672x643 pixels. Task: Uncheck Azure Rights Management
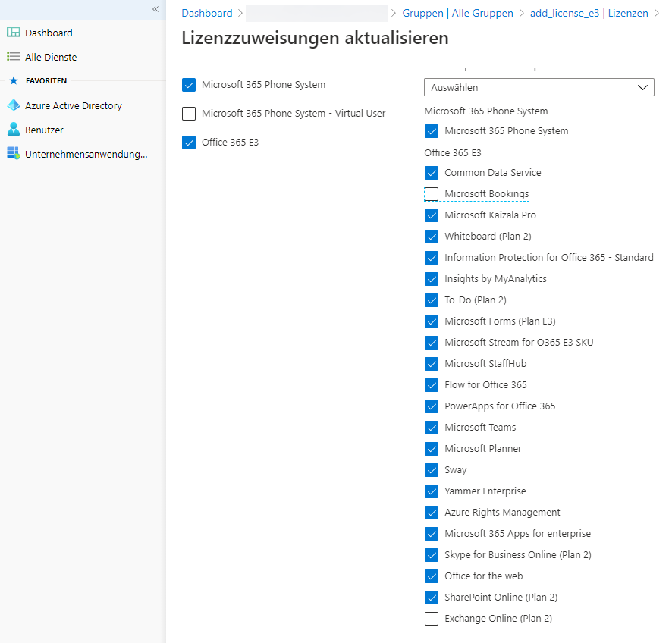click(x=432, y=513)
